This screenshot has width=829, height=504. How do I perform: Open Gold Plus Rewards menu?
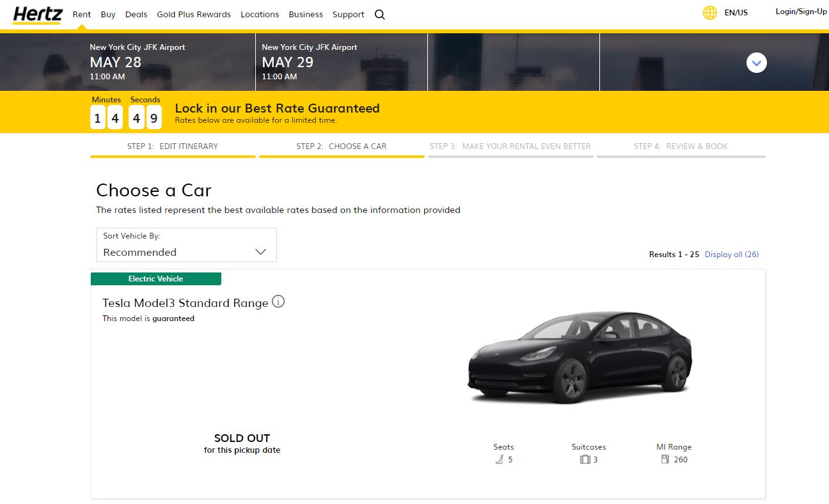point(194,14)
